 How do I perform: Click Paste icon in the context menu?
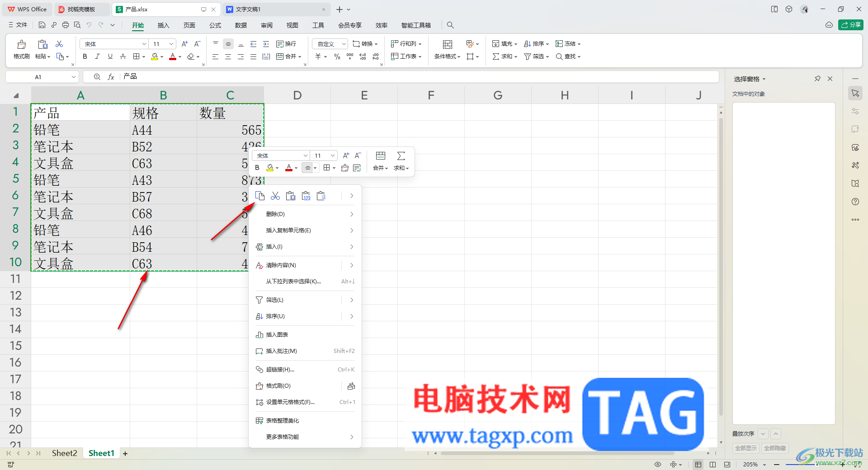pos(291,196)
